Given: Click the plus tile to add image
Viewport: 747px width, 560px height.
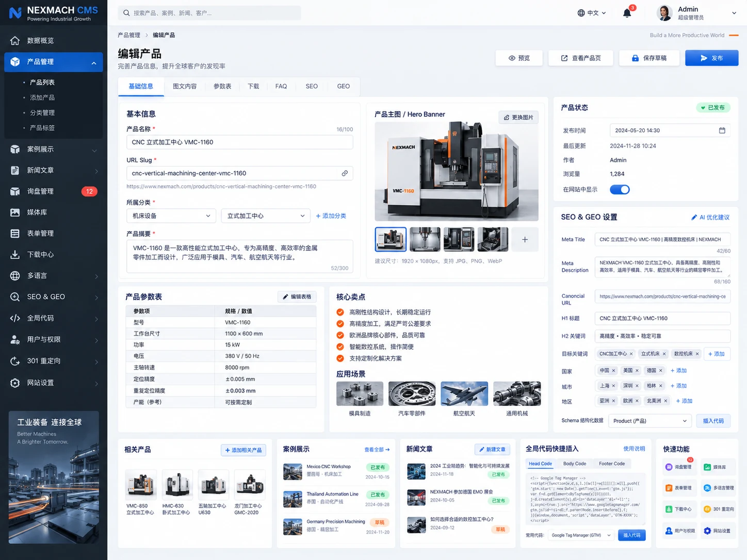Looking at the screenshot, I should click(x=525, y=239).
